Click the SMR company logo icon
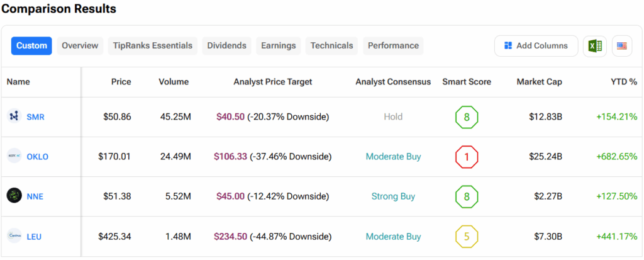The height and width of the screenshot is (260, 644). point(14,116)
